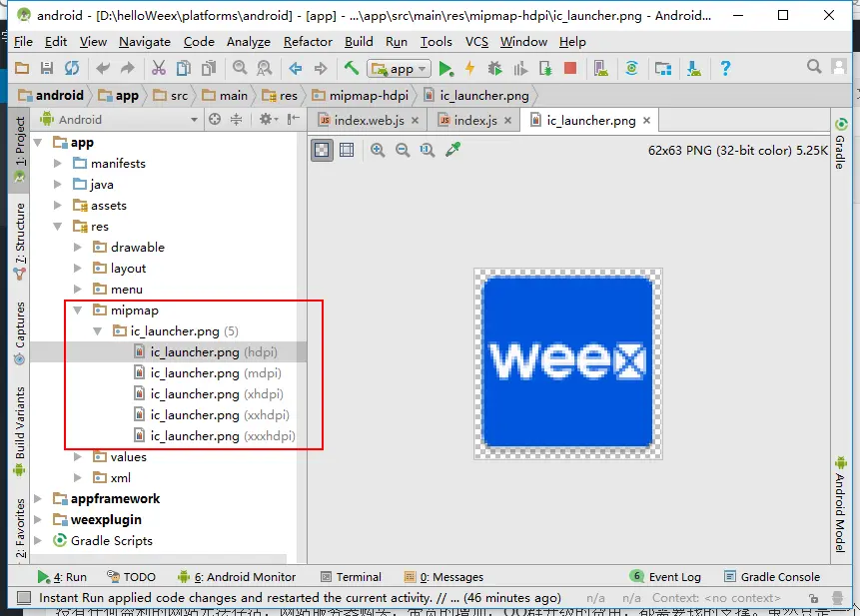
Task: Click the Debug app bug icon
Action: [x=495, y=68]
